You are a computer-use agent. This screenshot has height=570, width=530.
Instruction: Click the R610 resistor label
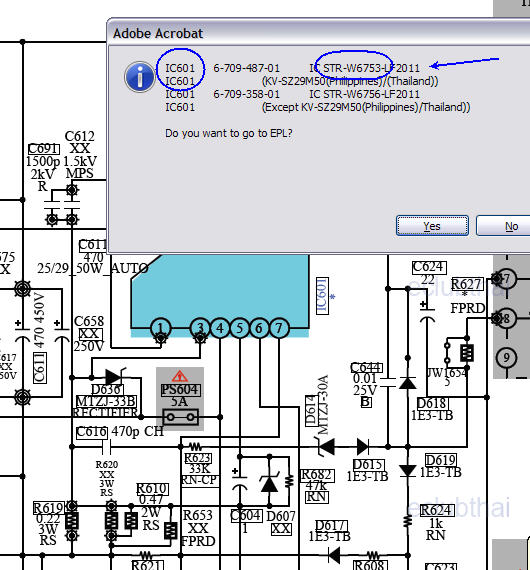pyautogui.click(x=152, y=489)
